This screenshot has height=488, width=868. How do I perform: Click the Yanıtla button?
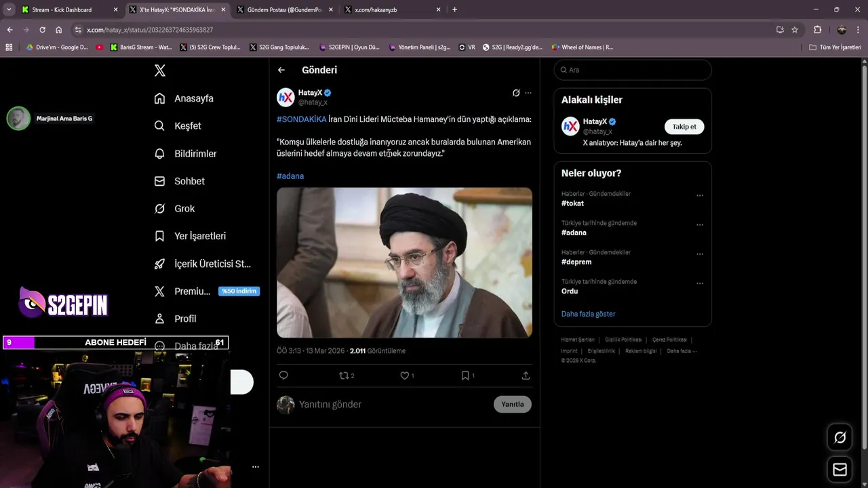(x=512, y=405)
